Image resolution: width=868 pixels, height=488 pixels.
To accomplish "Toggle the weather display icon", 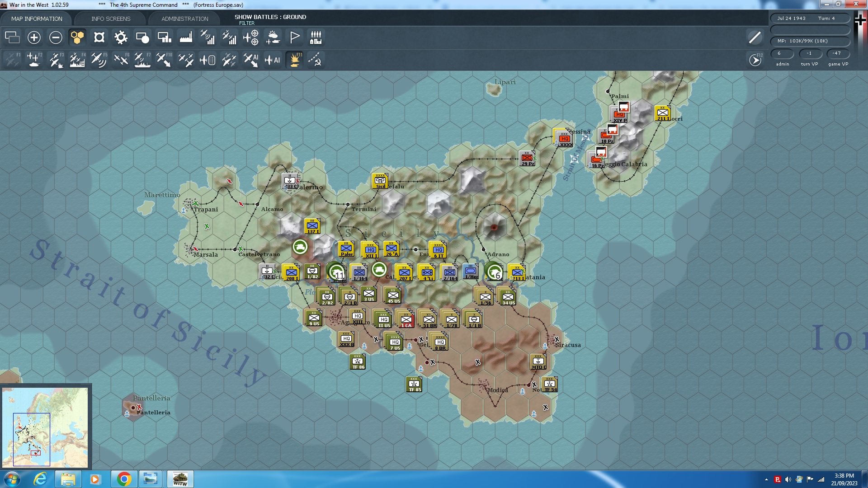I will 273,38.
